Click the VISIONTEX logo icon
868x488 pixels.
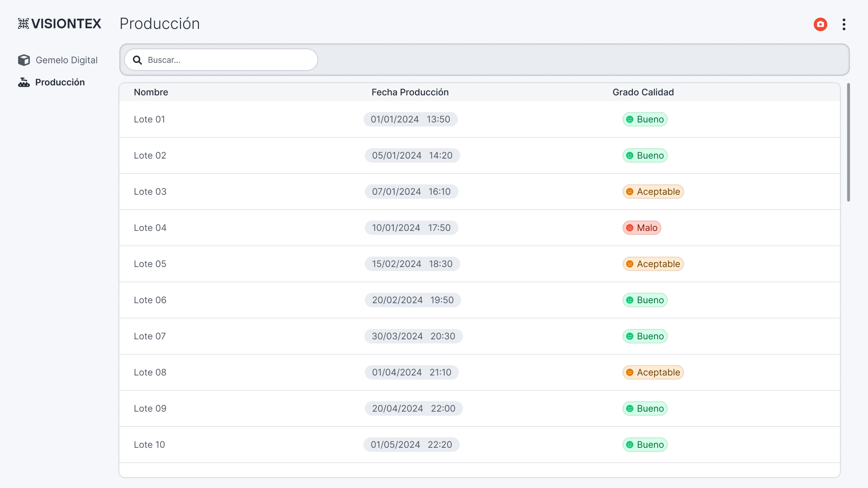(24, 23)
